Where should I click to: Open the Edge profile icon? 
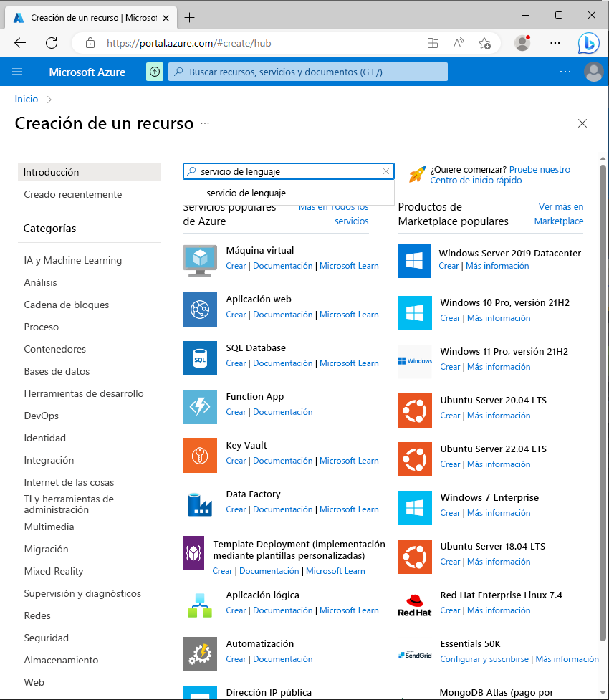pyautogui.click(x=522, y=43)
